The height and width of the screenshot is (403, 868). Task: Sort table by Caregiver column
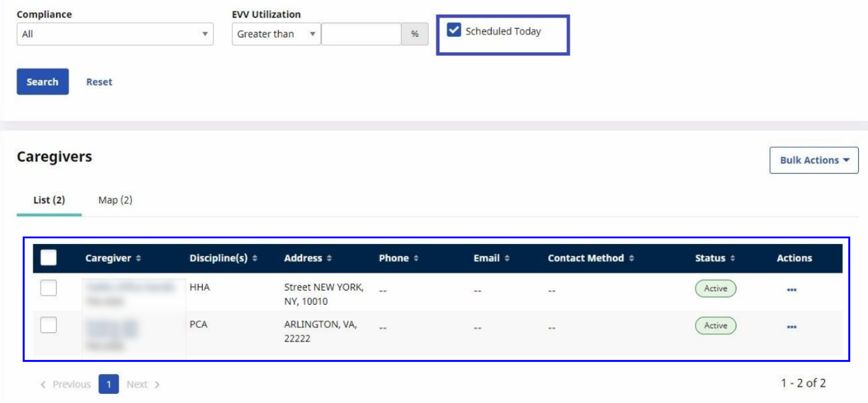(x=113, y=259)
